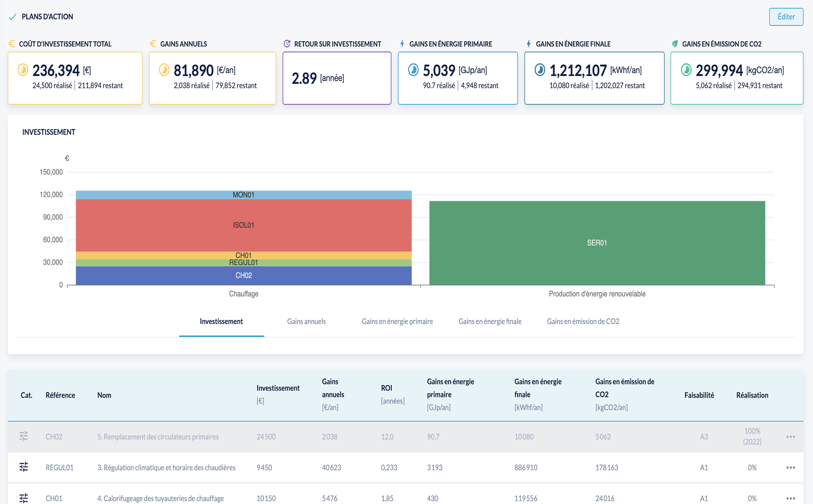Click '4. Calorifugeage des tuyauteries de chauffage'

pos(161,498)
